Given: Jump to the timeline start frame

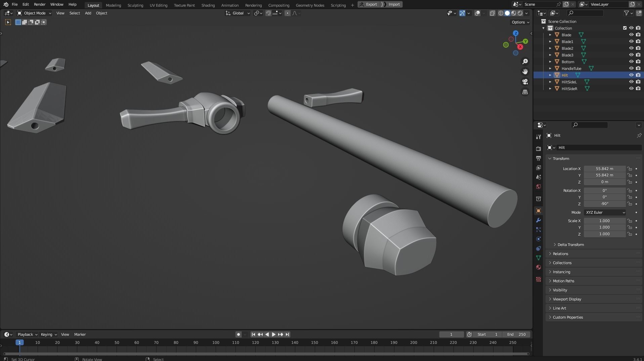Looking at the screenshot, I should click(253, 334).
